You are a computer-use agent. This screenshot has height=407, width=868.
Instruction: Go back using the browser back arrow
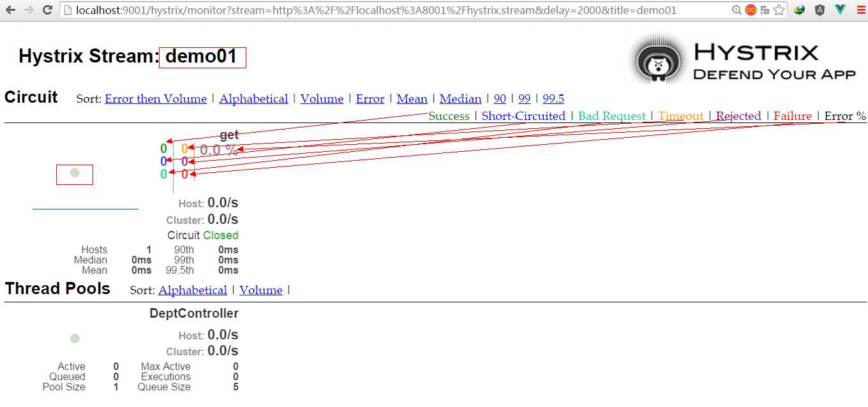point(11,10)
